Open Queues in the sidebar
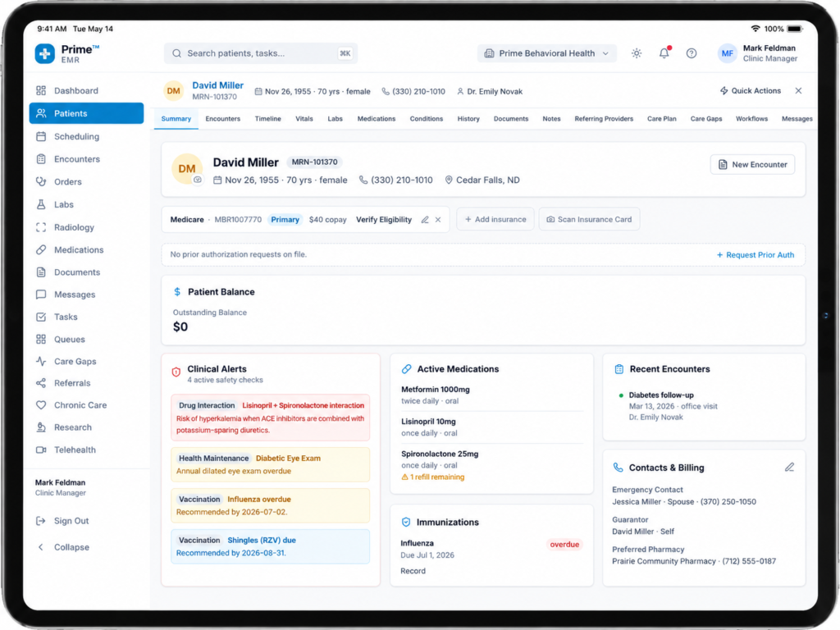 [86, 339]
